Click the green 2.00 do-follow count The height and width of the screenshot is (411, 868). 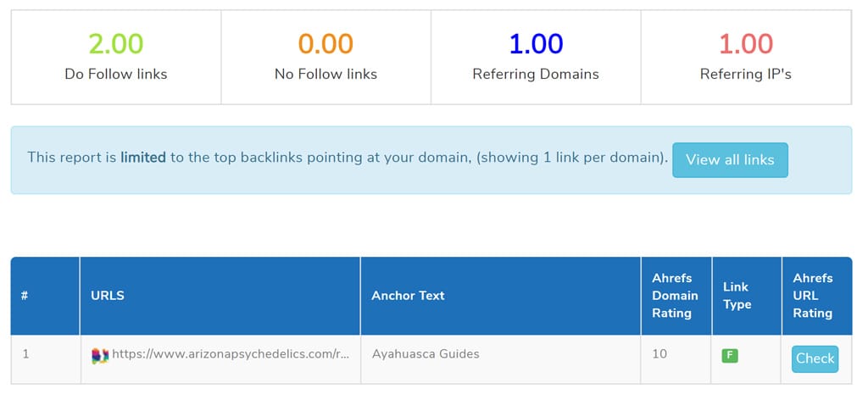[115, 44]
